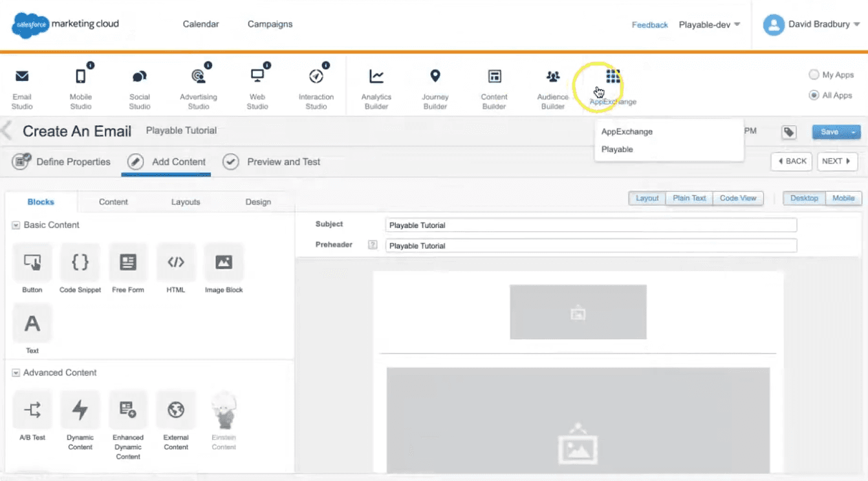Click the Preheader help question icon

(373, 245)
